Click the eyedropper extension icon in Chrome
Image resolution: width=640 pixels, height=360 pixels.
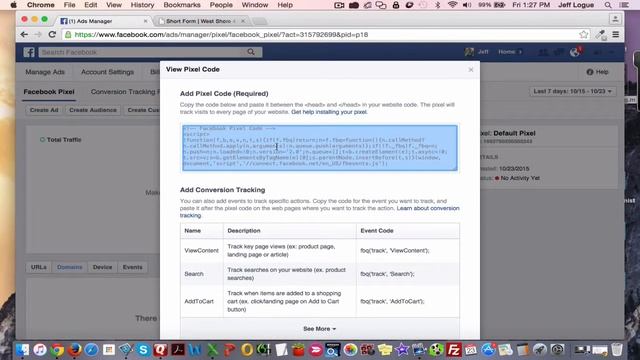(x=600, y=35)
